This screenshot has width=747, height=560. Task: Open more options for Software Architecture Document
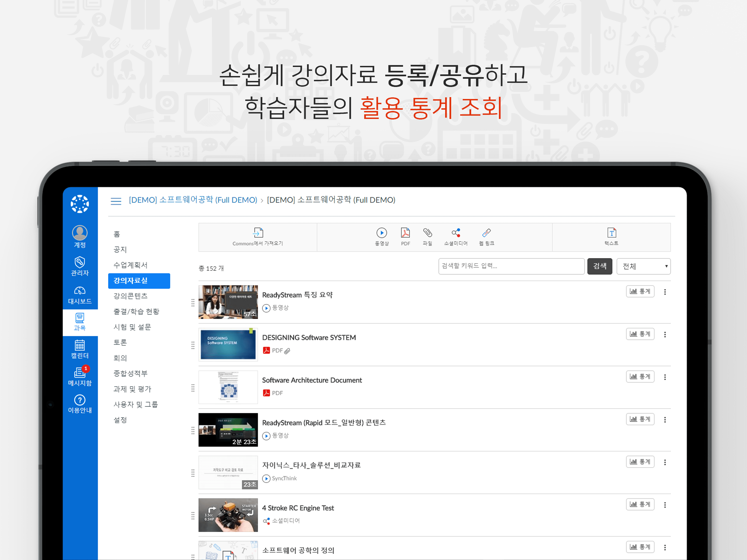click(665, 377)
